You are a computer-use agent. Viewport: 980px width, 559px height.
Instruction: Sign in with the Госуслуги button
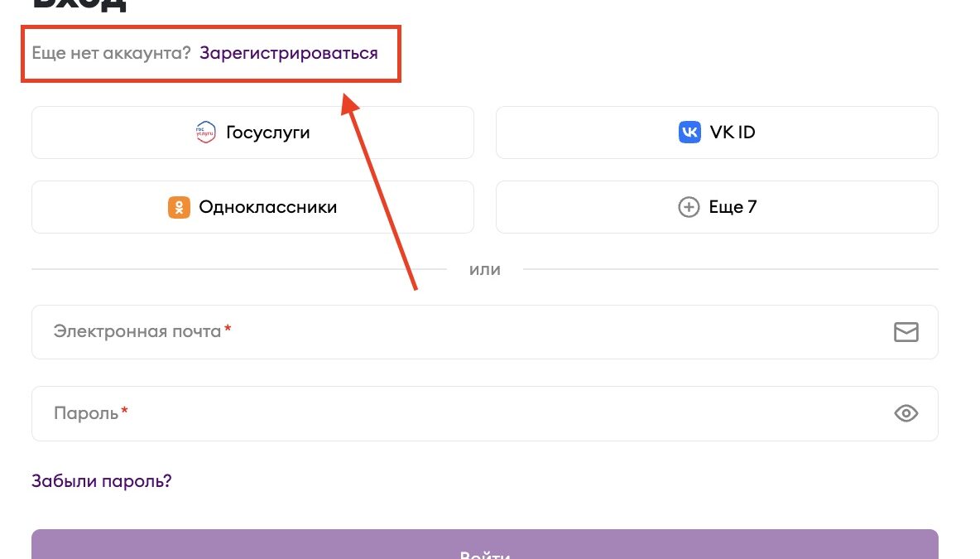(x=252, y=133)
